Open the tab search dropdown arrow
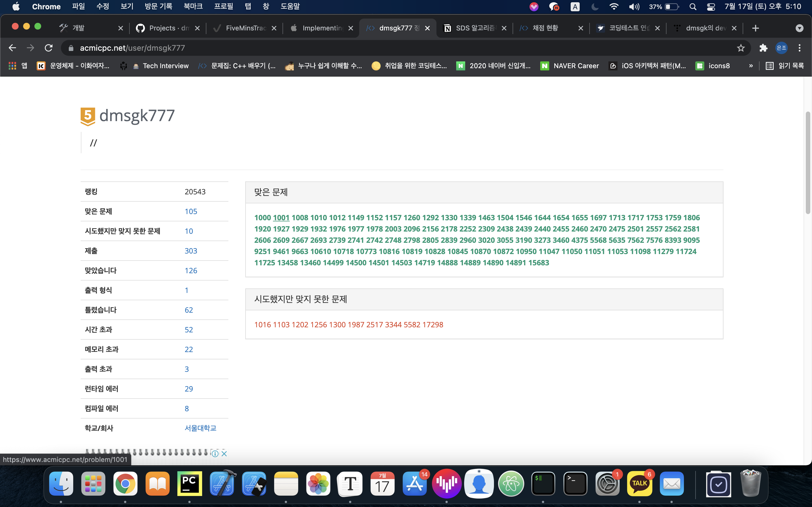The image size is (812, 507). tap(799, 28)
